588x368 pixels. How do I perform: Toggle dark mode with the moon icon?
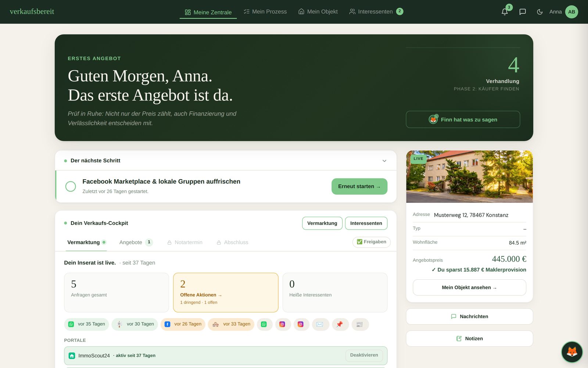[539, 12]
